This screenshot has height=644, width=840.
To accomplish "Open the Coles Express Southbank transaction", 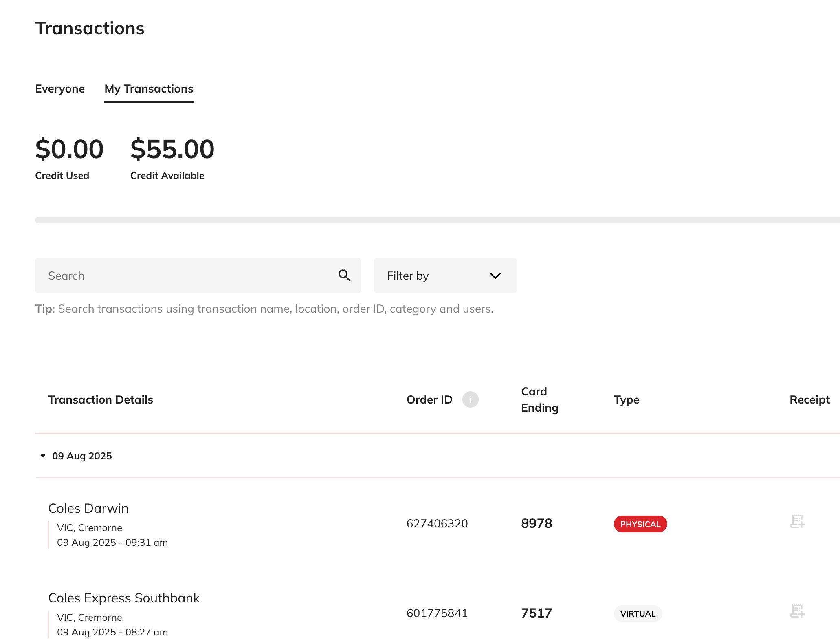I will tap(124, 598).
